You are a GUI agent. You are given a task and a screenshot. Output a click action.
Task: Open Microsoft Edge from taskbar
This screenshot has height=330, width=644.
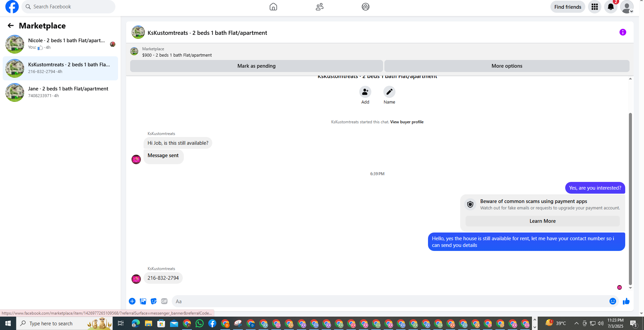click(136, 323)
